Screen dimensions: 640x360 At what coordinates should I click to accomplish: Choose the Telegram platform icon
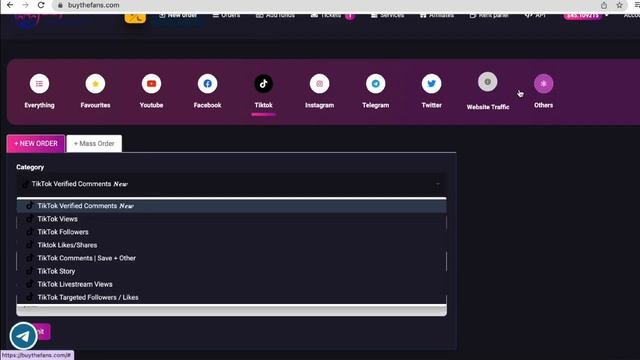[376, 84]
